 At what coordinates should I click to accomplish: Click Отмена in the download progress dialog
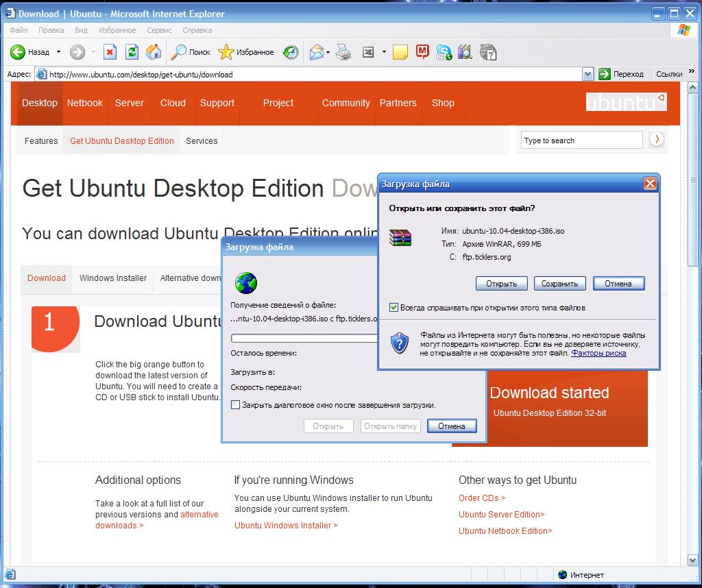pyautogui.click(x=451, y=426)
